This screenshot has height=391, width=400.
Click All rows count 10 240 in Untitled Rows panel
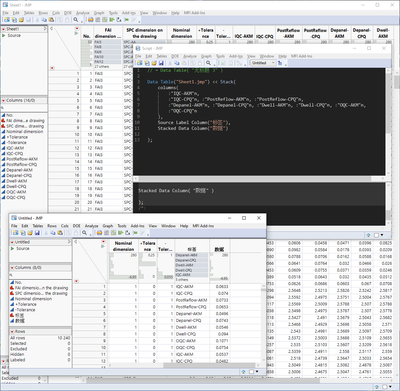click(x=64, y=338)
